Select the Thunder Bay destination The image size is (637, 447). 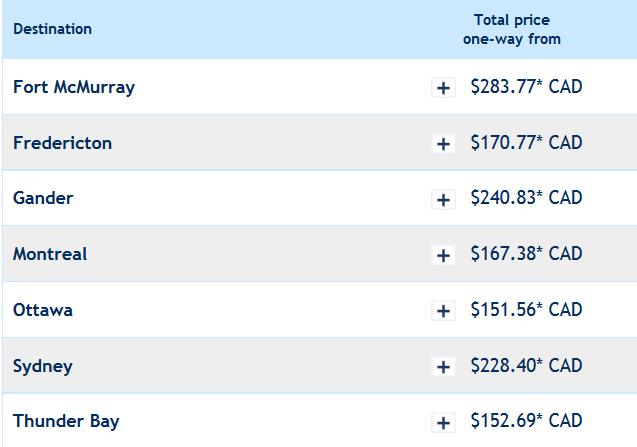point(66,421)
